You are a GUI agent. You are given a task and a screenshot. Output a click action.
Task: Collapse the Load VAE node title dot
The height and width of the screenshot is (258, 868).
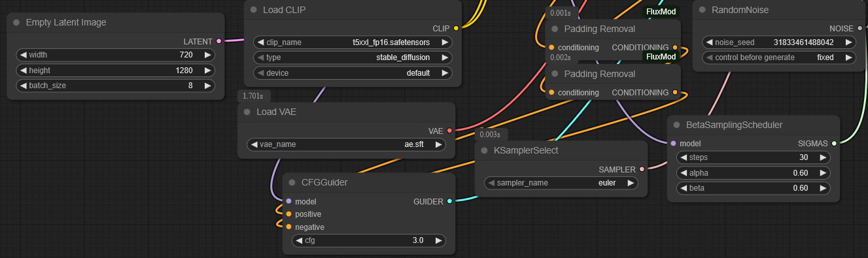(247, 112)
